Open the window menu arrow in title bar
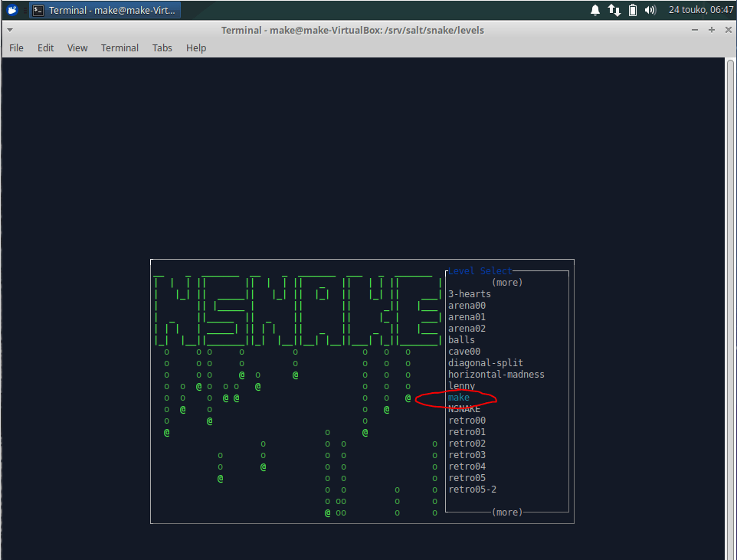This screenshot has width=737, height=560. [x=8, y=30]
